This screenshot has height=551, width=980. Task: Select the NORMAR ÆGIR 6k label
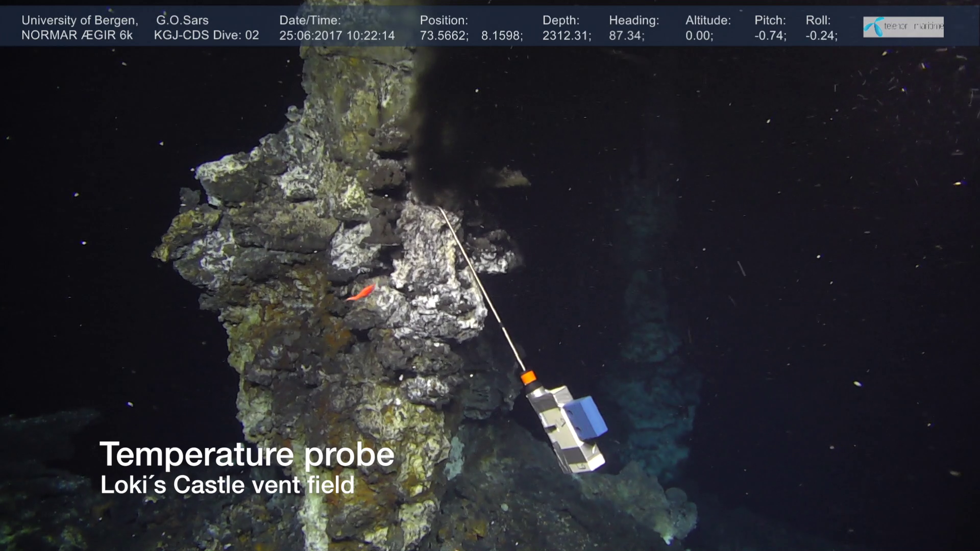tap(77, 36)
